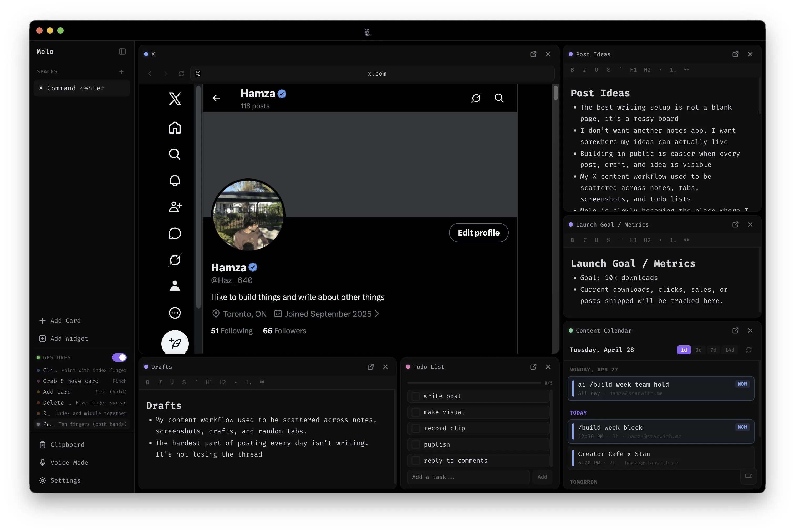
Task: Pop out the Todo List card
Action: pyautogui.click(x=533, y=367)
